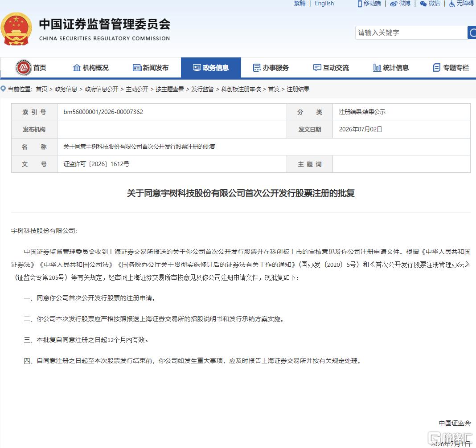The image size is (476, 448).
Task: Open the 新闻发布 menu tab
Action: point(151,68)
